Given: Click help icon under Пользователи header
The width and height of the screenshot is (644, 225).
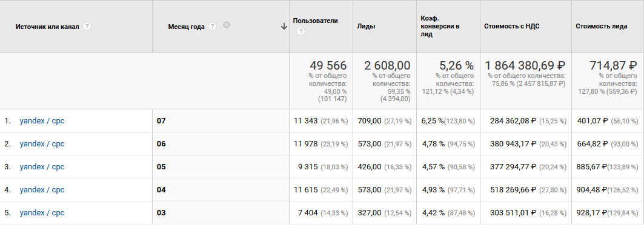Looking at the screenshot, I should 300,31.
